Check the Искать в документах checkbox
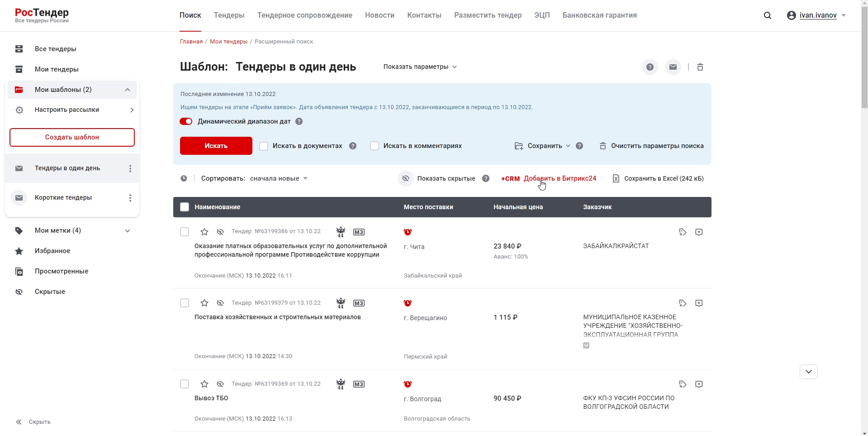The height and width of the screenshot is (436, 868). [263, 146]
